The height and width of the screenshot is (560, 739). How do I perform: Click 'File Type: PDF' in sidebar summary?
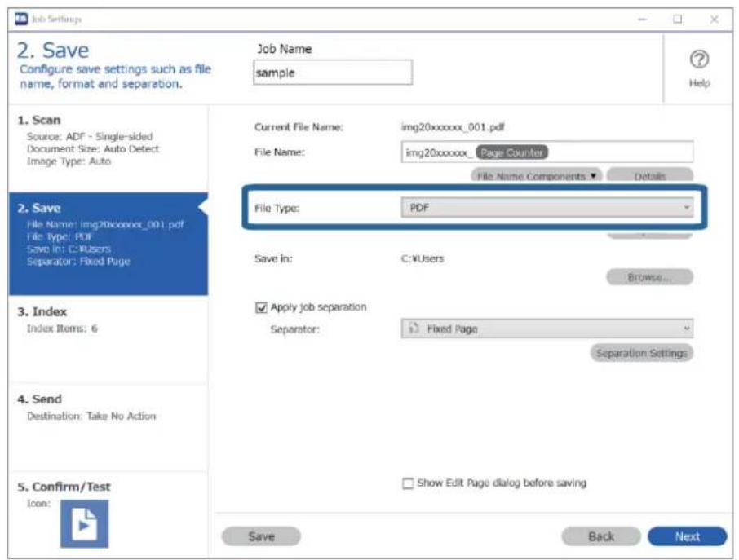pos(60,236)
